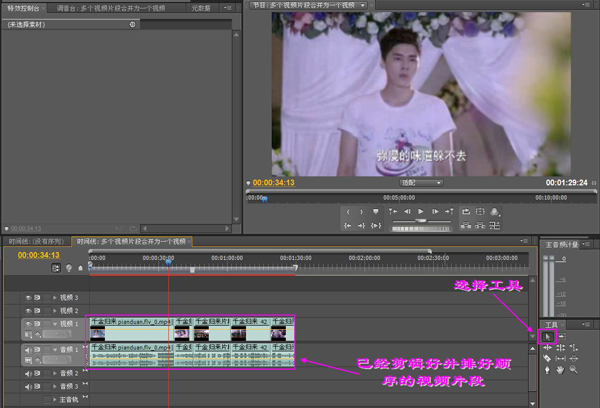Select the Zoom magnifier tool
The height and width of the screenshot is (408, 600).
tap(573, 370)
